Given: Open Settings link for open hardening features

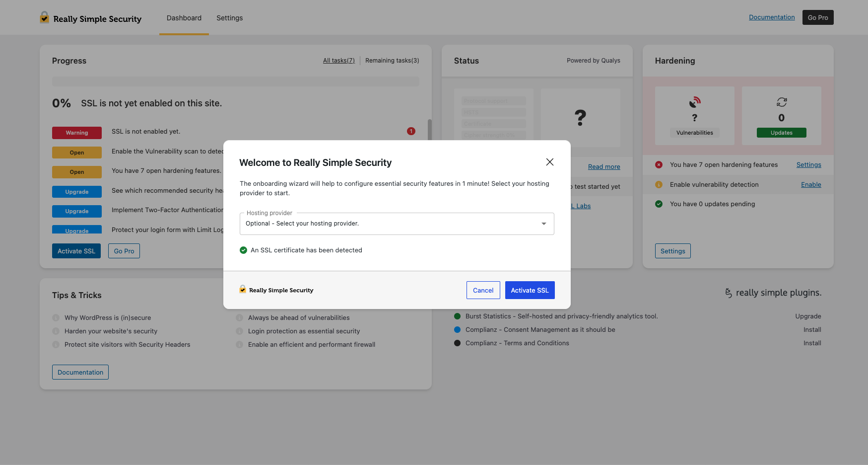Looking at the screenshot, I should point(809,164).
